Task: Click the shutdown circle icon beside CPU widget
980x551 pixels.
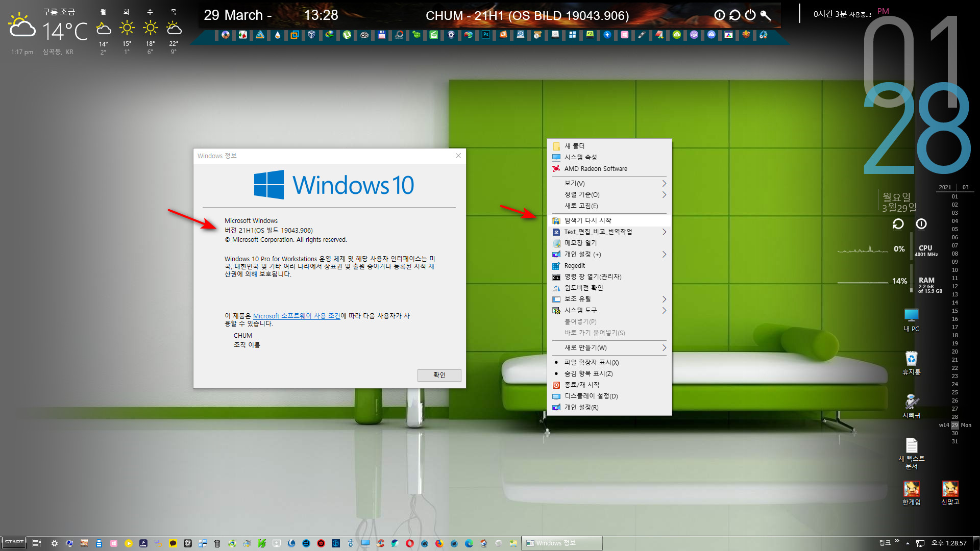Action: (921, 223)
